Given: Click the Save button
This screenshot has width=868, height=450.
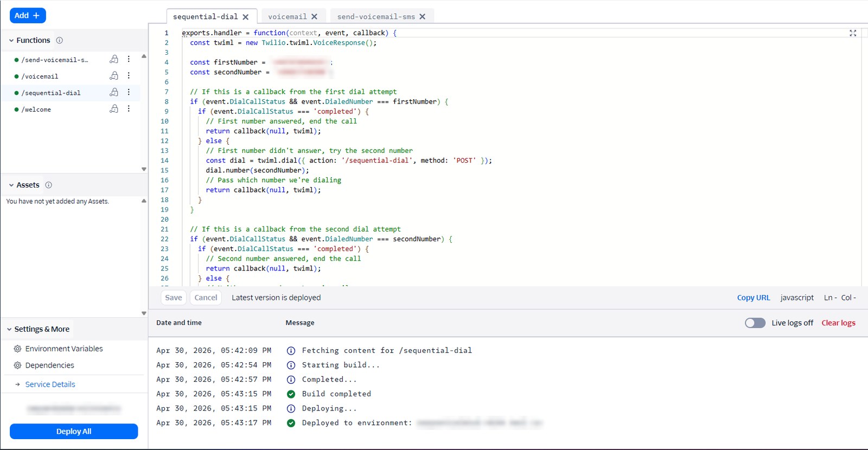Looking at the screenshot, I should coord(174,298).
